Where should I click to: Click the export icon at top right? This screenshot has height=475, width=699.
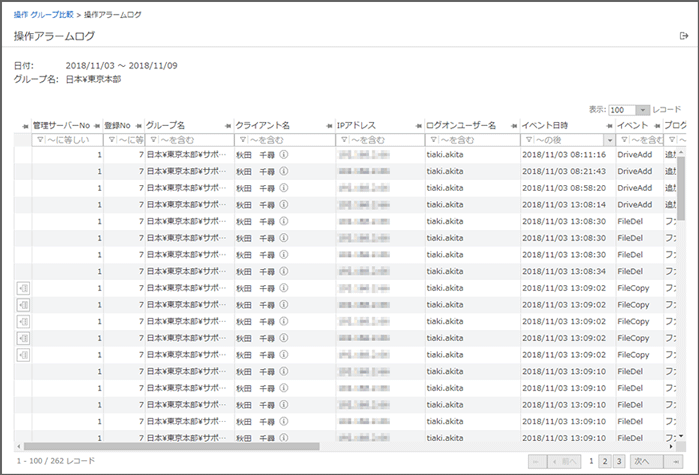[684, 36]
